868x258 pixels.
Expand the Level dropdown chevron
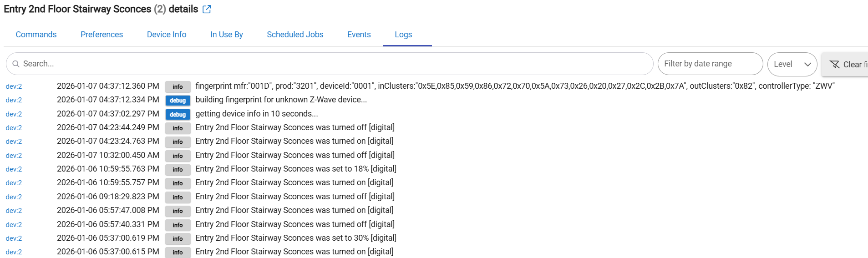tap(807, 65)
